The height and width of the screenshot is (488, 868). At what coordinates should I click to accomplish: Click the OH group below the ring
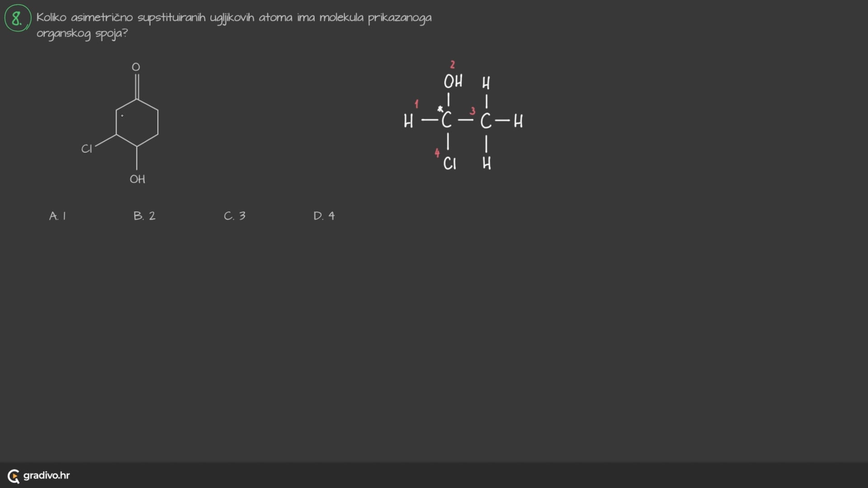[137, 179]
